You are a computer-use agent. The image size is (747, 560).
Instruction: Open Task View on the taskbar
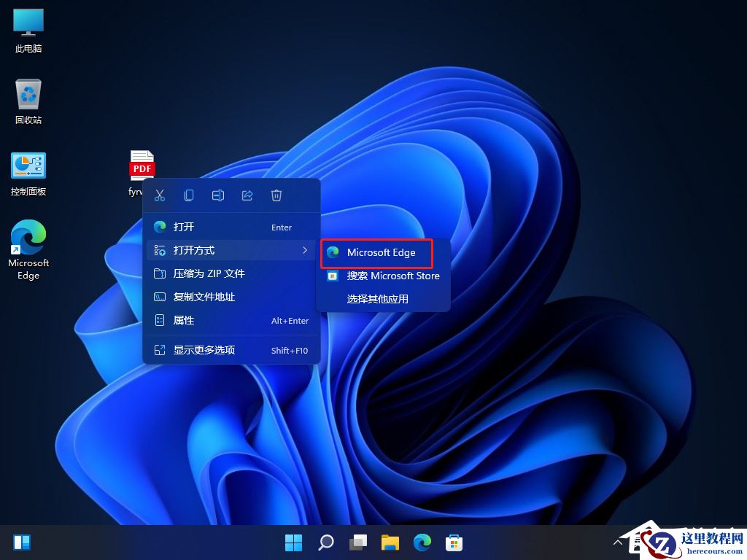(x=357, y=542)
